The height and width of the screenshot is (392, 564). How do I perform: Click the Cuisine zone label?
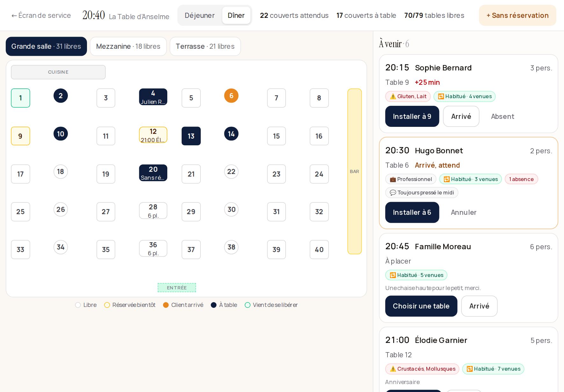[x=58, y=72]
